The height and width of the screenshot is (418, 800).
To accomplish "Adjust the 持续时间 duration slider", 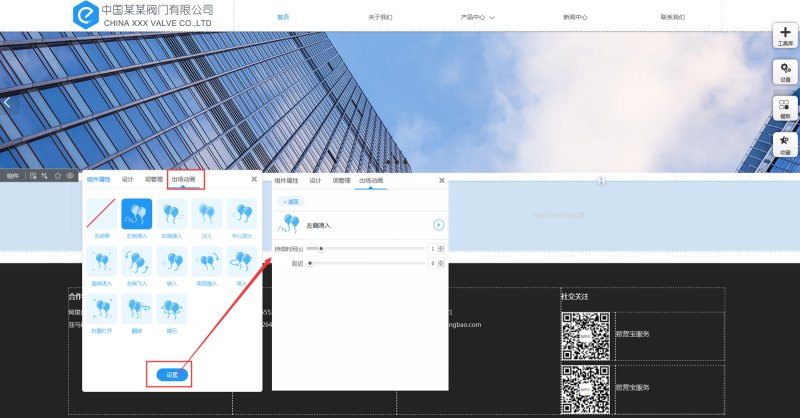I will (x=365, y=249).
